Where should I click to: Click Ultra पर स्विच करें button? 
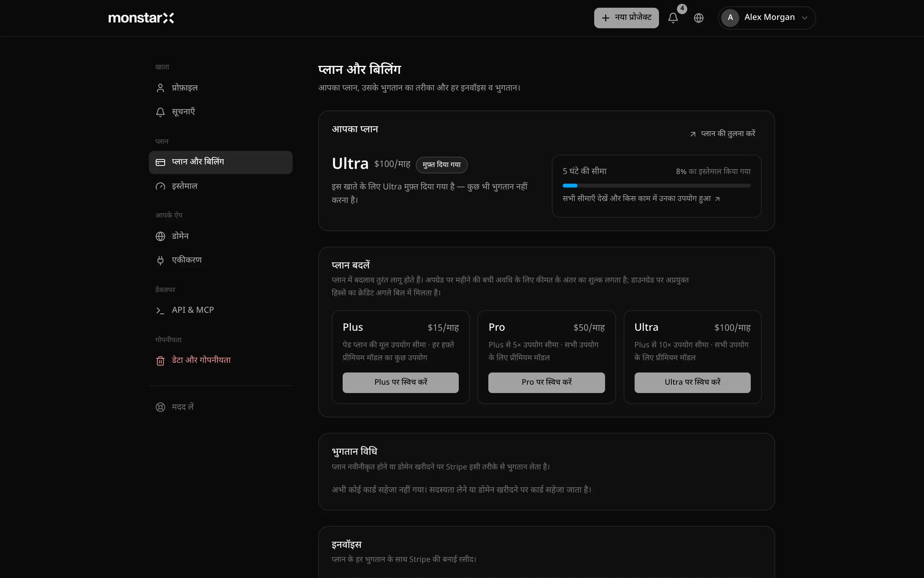click(x=692, y=383)
